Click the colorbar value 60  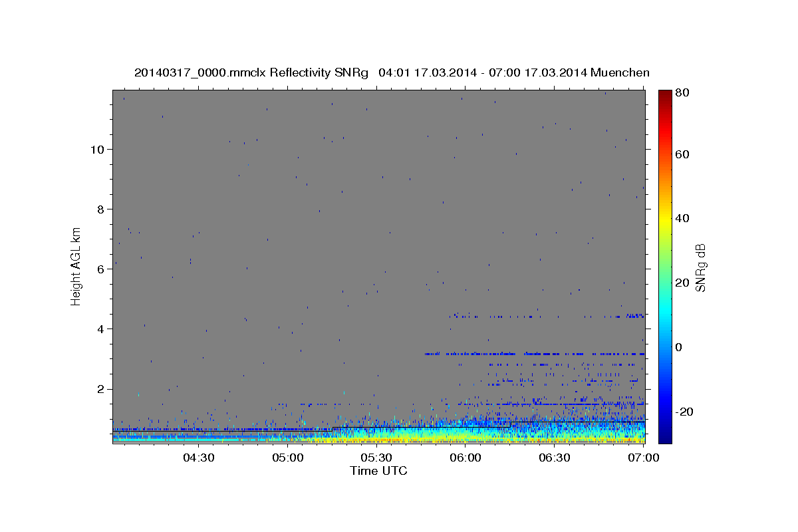coord(682,154)
